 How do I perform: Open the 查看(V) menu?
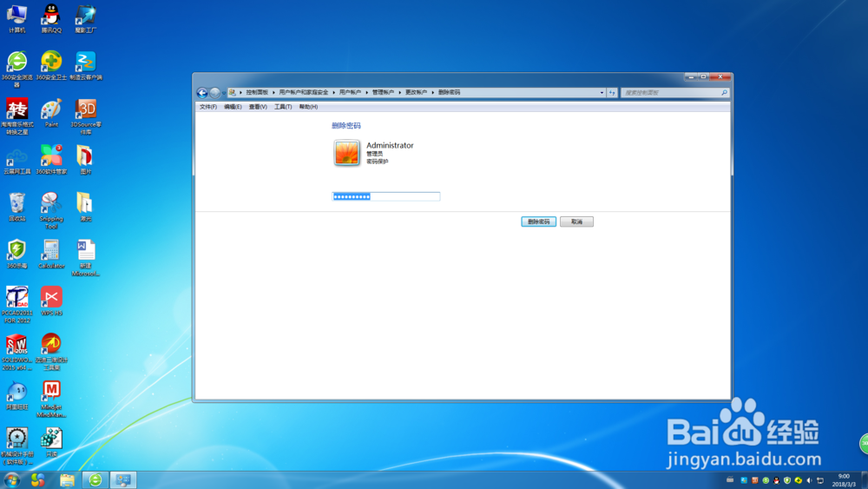click(x=258, y=107)
